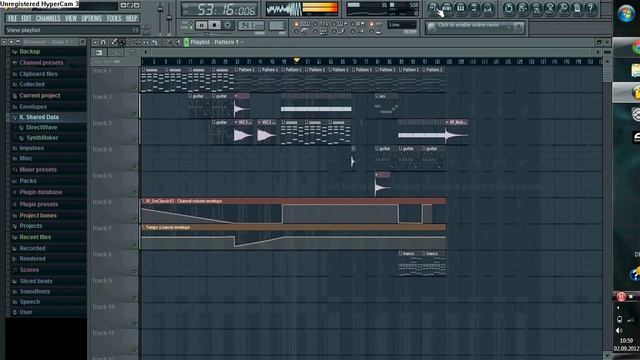This screenshot has height=360, width=640.
Task: Click the Windows Start orb
Action: pyautogui.click(x=626, y=13)
